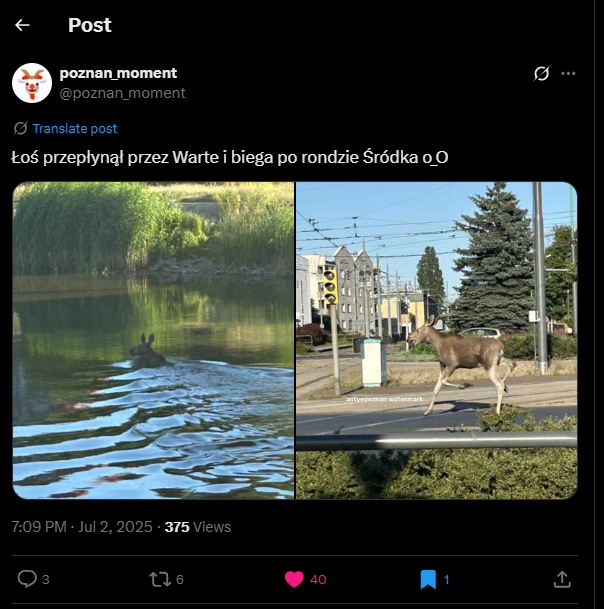Image resolution: width=604 pixels, height=609 pixels.
Task: Click the reply speech bubble icon
Action: tap(27, 579)
